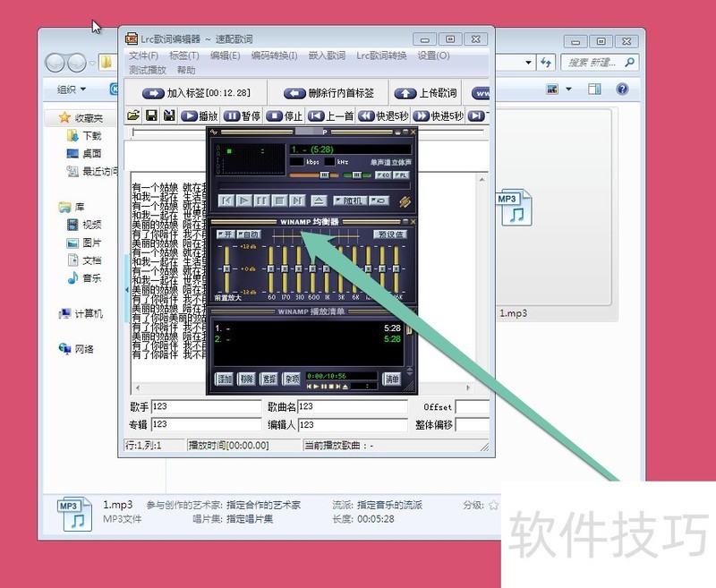Click Winamp lightning logo icon

coord(405,201)
